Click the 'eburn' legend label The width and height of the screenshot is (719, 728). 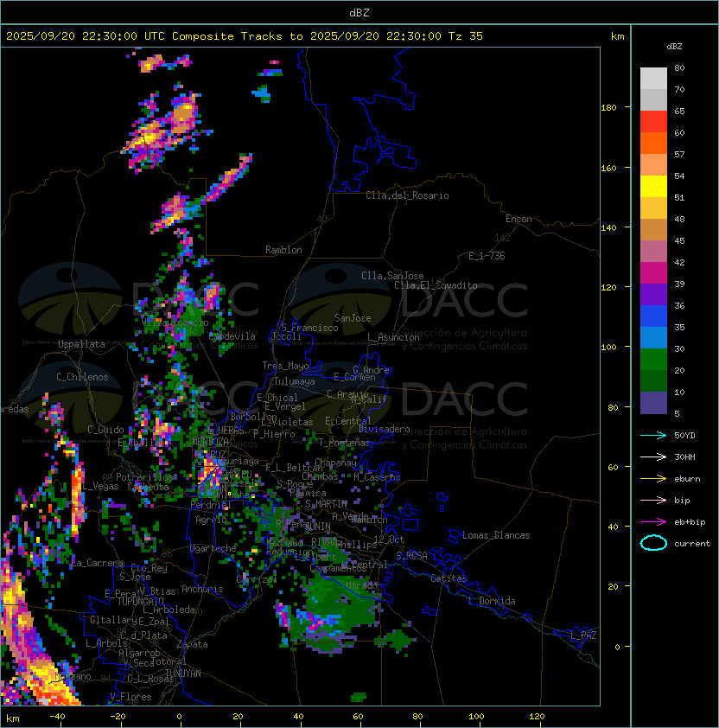click(x=687, y=479)
